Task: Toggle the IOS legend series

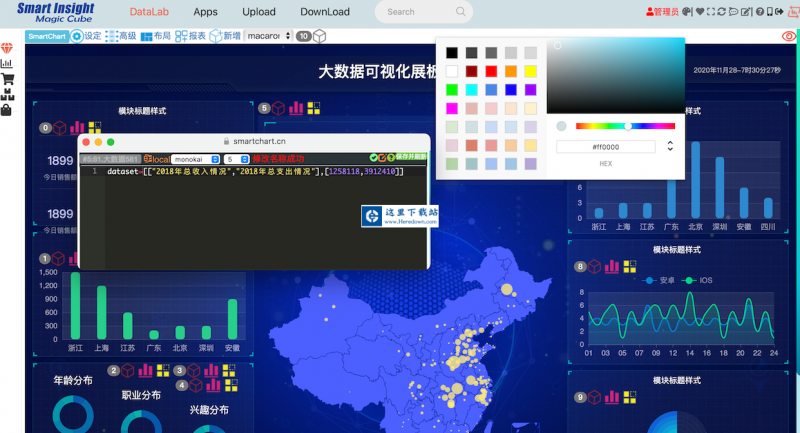Action: point(698,281)
